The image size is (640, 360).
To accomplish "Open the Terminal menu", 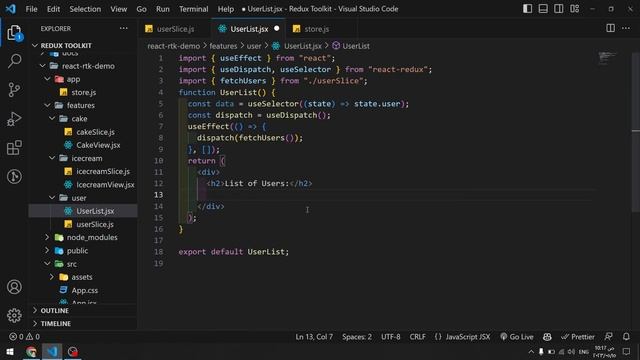I will point(193,9).
